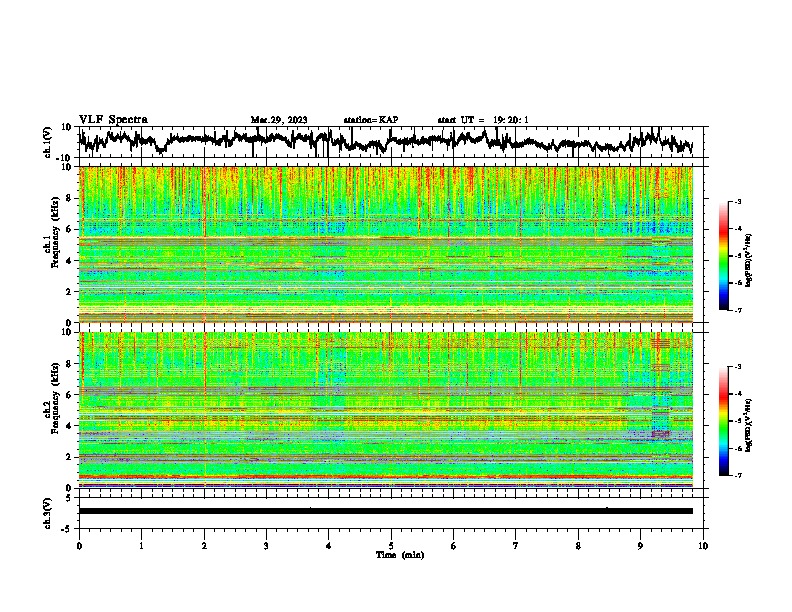Click the time axis tick label '0'
Viewport: 792px width, 612px height.
tap(79, 546)
